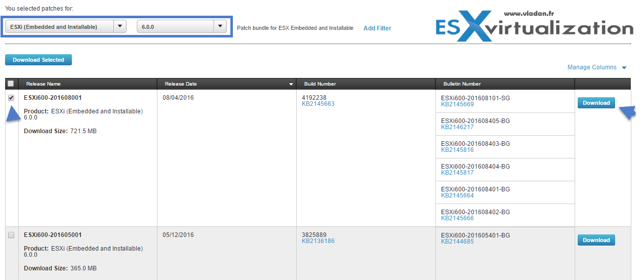
Task: Open the KB2145663 build link
Action: 318,104
